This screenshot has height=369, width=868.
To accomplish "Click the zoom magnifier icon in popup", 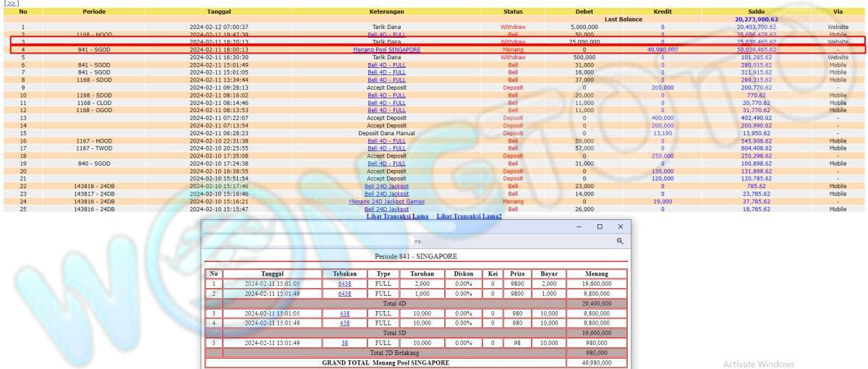I will point(619,240).
